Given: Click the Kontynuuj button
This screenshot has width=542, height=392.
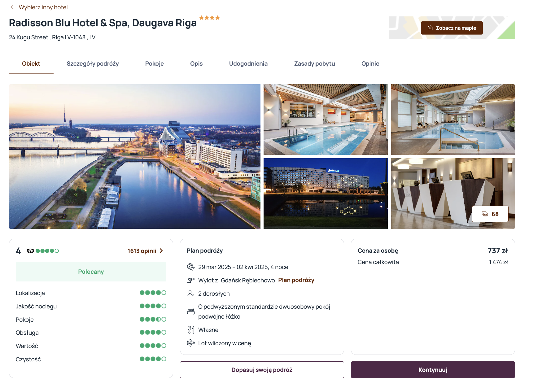Looking at the screenshot, I should tap(433, 370).
